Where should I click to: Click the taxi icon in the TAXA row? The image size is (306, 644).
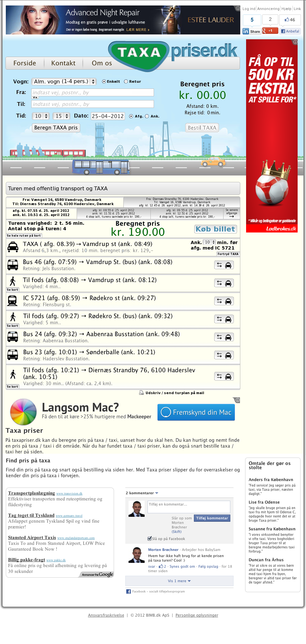(x=13, y=247)
